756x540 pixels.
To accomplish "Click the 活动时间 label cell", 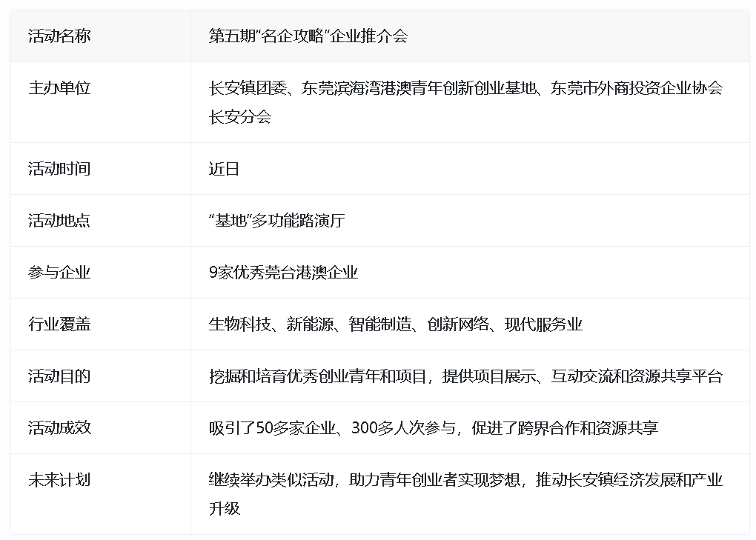I will click(59, 169).
